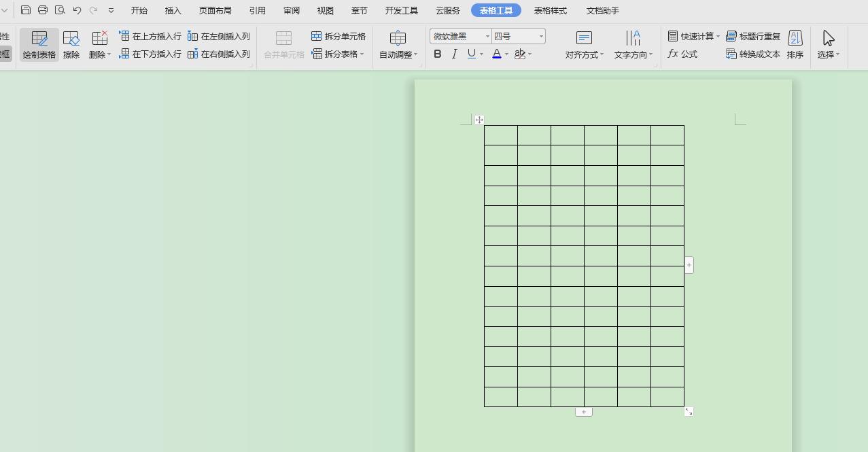Open the font color swatch picker
868x452 pixels.
pyautogui.click(x=506, y=54)
